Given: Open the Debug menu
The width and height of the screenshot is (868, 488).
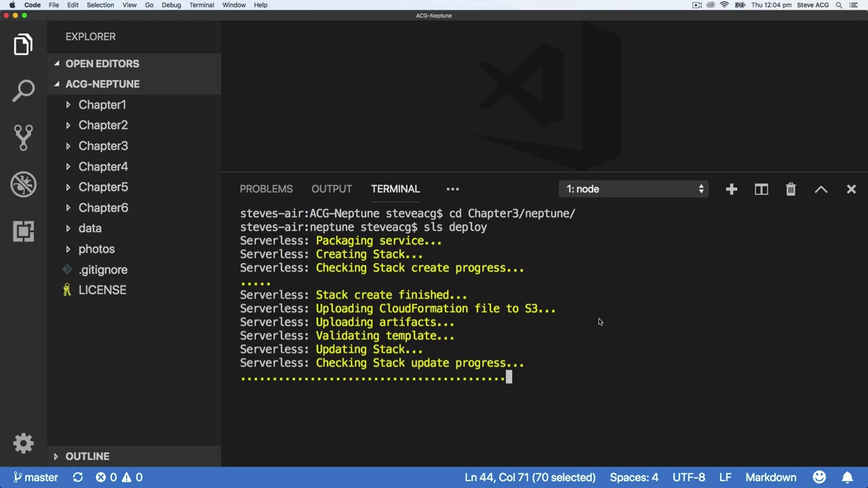Looking at the screenshot, I should click(x=171, y=5).
